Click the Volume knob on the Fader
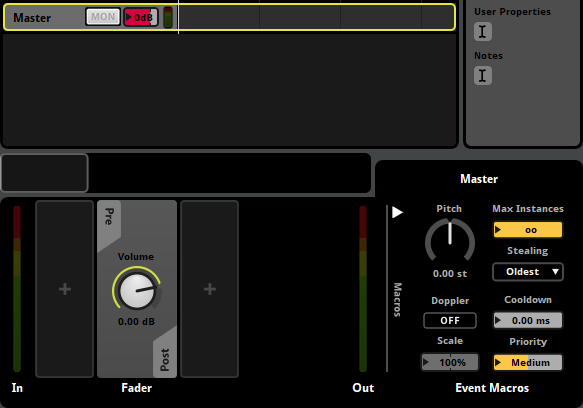 (136, 291)
